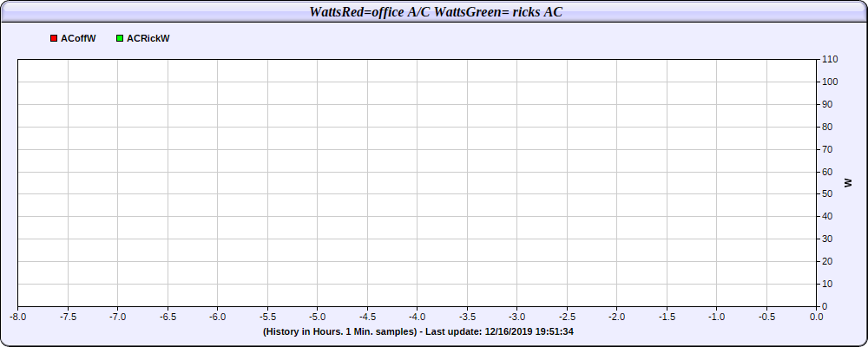Click x-axis label -0.5
Viewport: 868px width, 347px height.
coord(766,318)
